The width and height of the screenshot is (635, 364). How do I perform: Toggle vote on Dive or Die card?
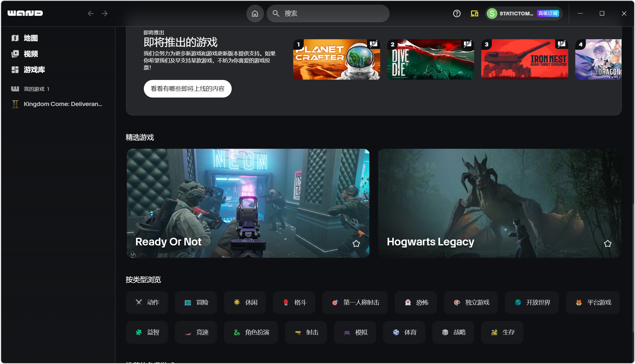(468, 44)
